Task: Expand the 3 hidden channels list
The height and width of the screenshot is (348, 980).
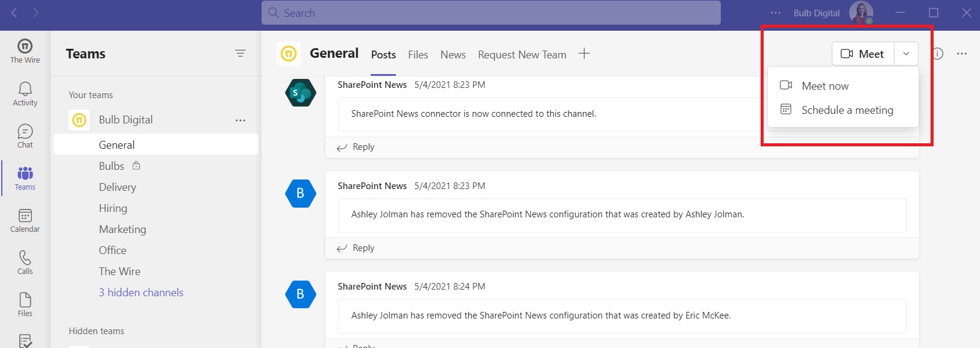Action: 141,293
